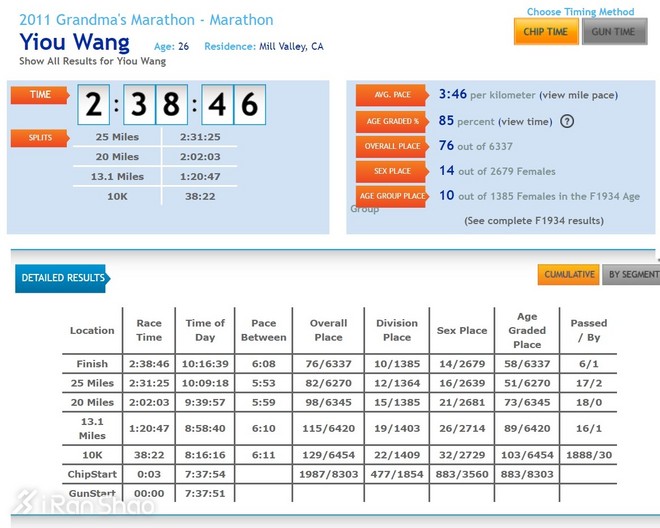Click the AGE GROUP PLACE label
Viewport: 660px width, 528px height.
tap(391, 196)
